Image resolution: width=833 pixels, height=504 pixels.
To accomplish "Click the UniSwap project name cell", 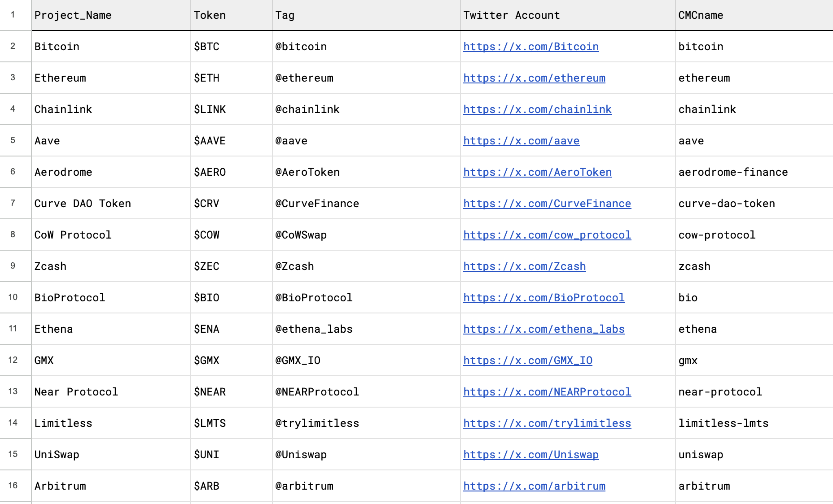I will tap(111, 455).
